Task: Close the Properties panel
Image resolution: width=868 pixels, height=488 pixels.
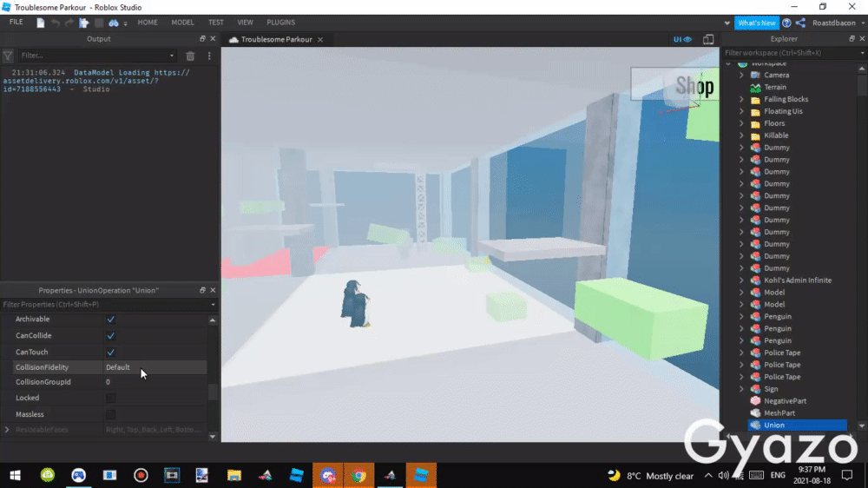Action: click(213, 290)
